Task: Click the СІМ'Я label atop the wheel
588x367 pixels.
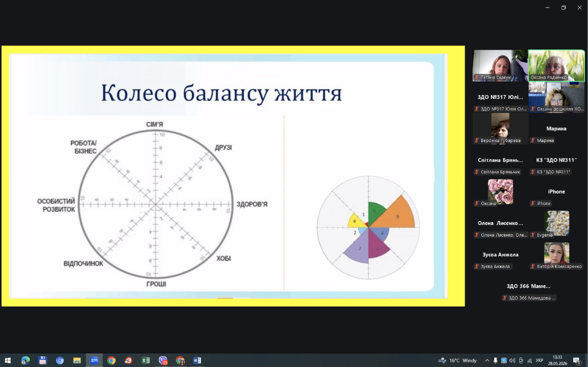Action: tap(154, 124)
